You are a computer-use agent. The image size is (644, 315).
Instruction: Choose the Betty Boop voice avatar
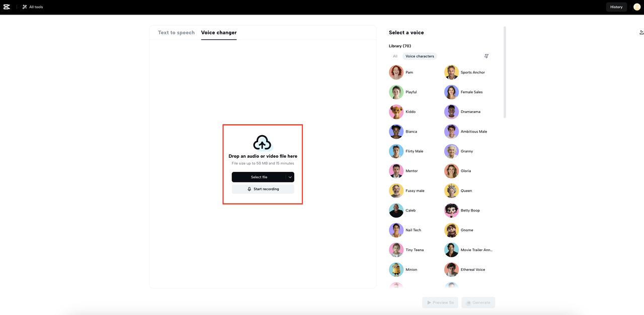coord(451,211)
